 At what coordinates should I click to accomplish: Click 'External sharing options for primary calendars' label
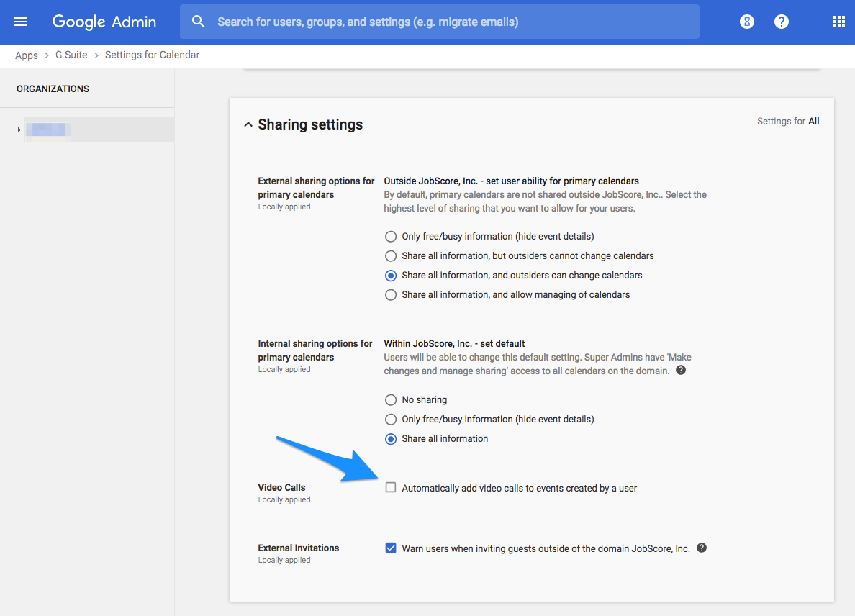(316, 188)
